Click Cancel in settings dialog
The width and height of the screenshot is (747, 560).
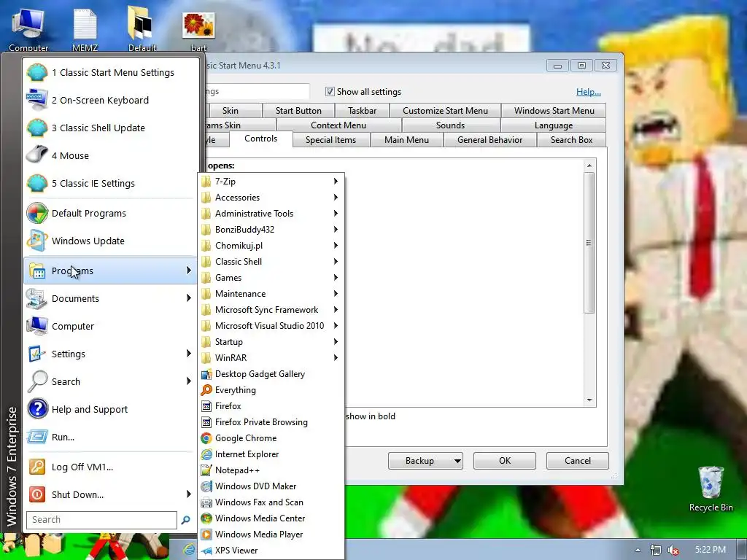click(578, 461)
